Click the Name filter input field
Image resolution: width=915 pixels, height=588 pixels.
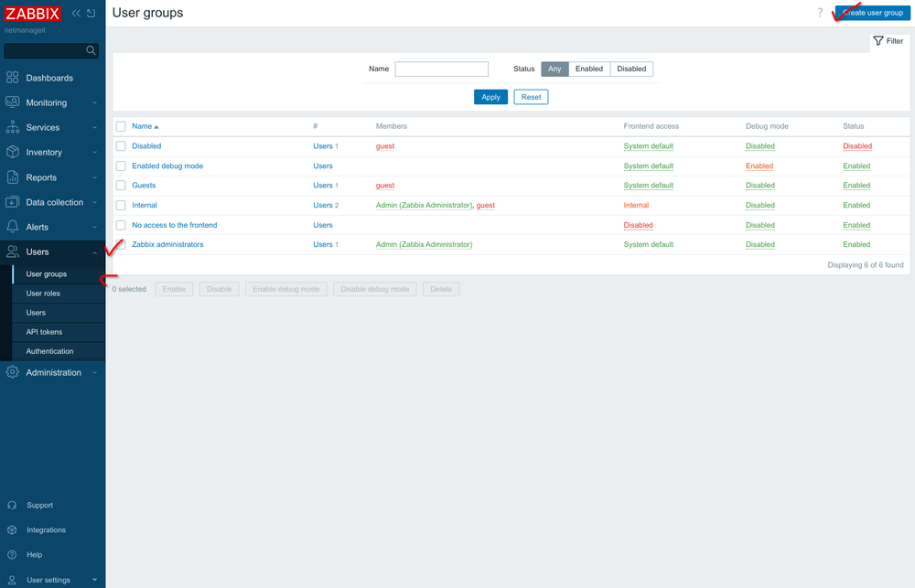click(x=441, y=69)
